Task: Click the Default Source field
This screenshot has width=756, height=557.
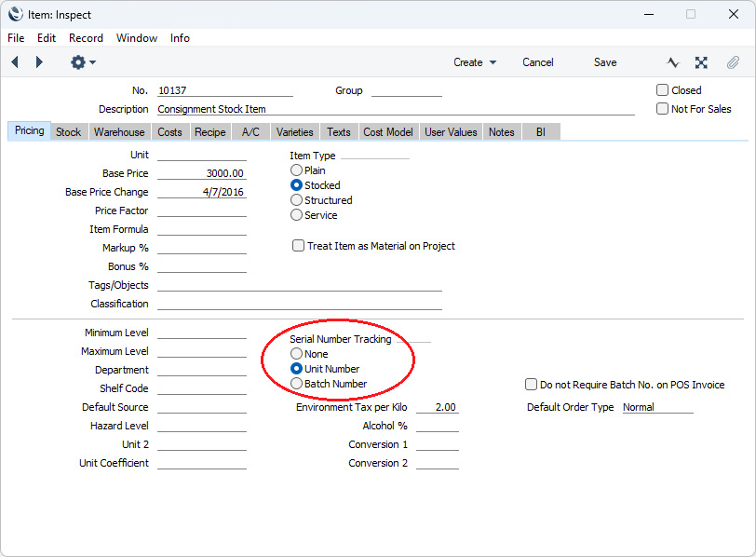Action: 202,407
